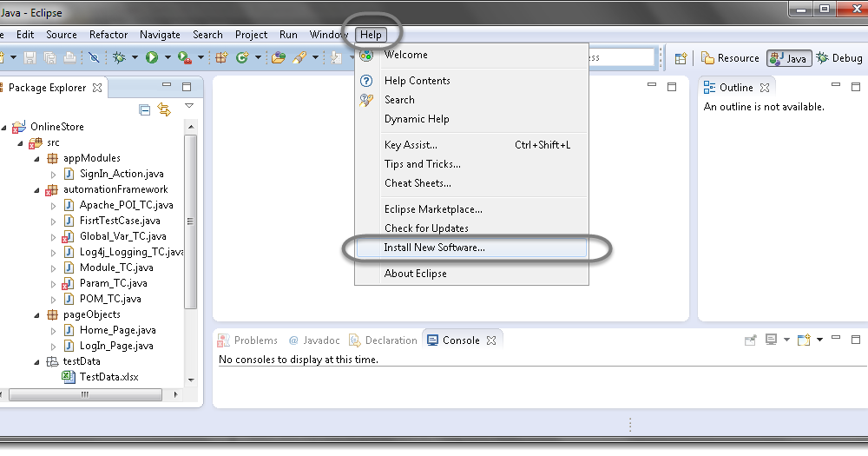Image resolution: width=868 pixels, height=456 pixels.
Task: Switch to the Debug perspective
Action: [839, 58]
